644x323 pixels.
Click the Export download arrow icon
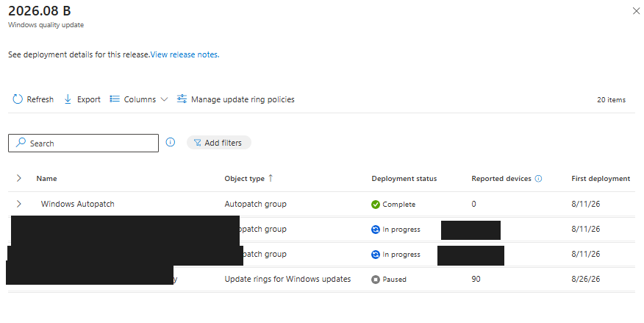click(x=68, y=99)
